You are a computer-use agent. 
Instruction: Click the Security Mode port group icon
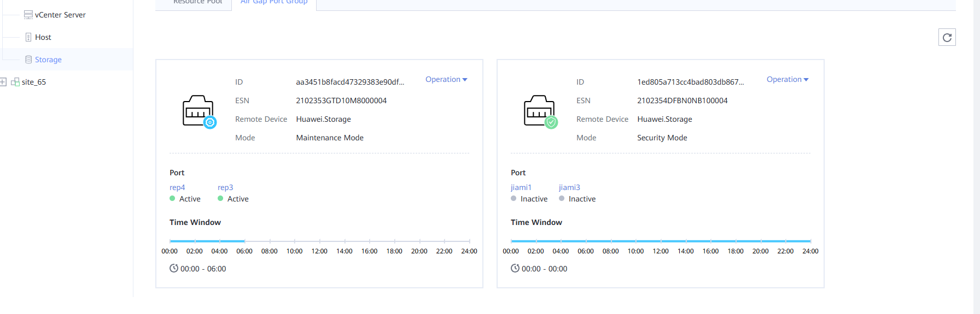[x=540, y=111]
